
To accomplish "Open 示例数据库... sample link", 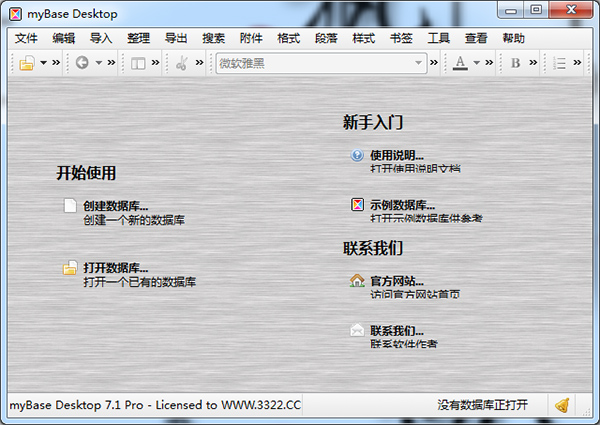I will (x=402, y=205).
